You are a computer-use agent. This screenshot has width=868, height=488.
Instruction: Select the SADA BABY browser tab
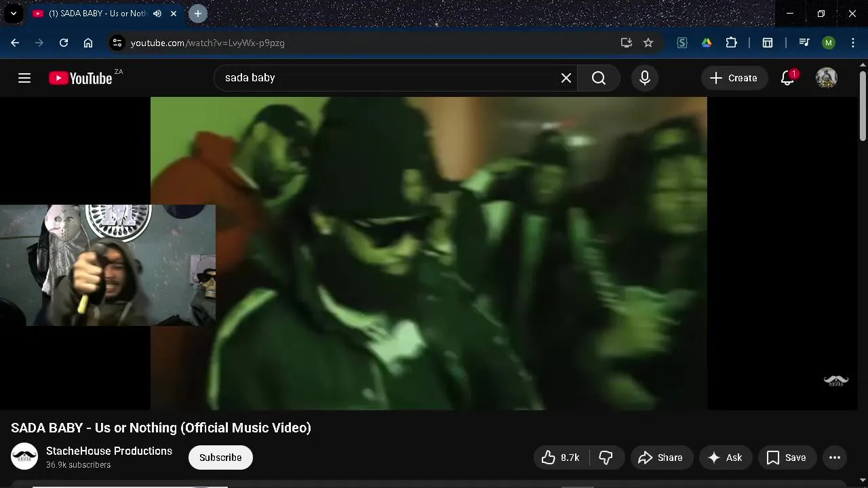pos(96,14)
